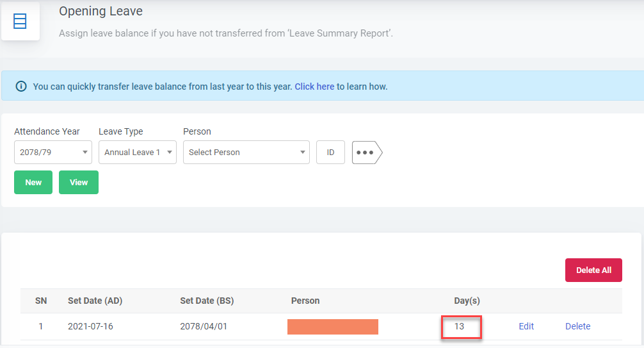Click the days value 13 cell

click(x=461, y=327)
